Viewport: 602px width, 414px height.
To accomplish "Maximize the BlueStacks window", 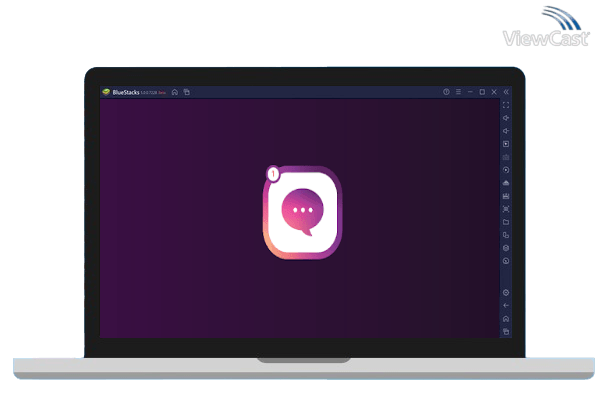I will point(482,92).
